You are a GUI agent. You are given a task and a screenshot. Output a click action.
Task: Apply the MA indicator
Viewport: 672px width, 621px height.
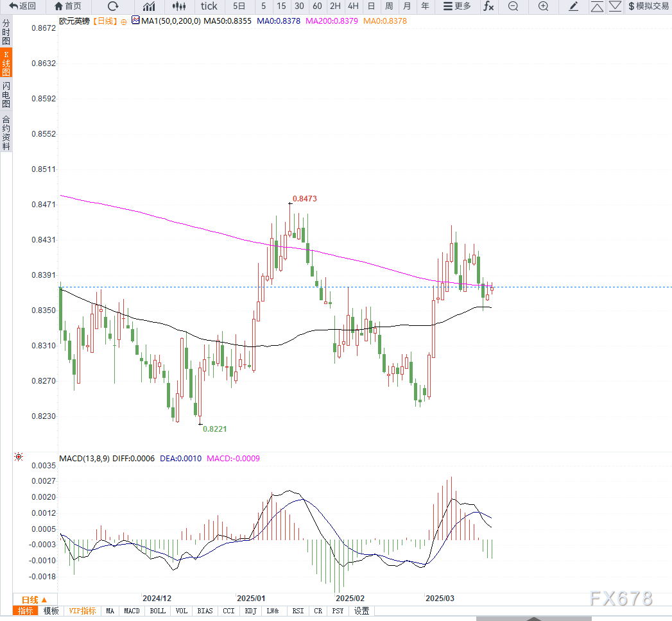(x=110, y=611)
